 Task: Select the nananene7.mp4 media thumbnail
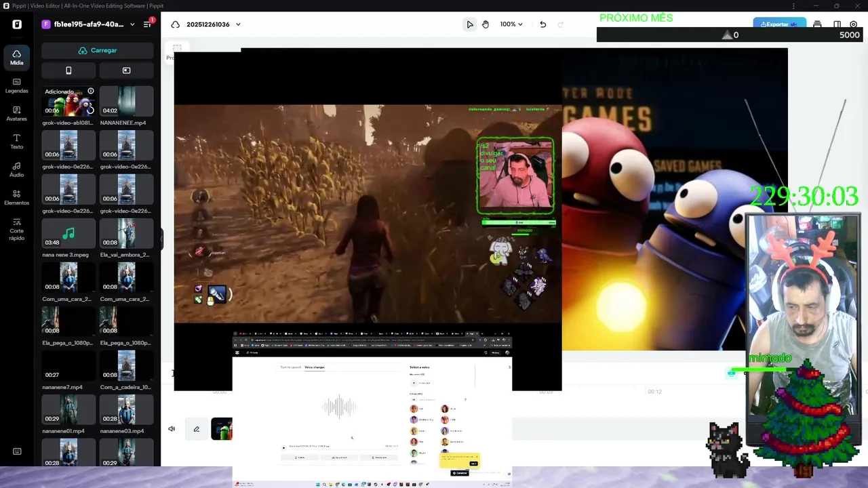click(x=68, y=365)
